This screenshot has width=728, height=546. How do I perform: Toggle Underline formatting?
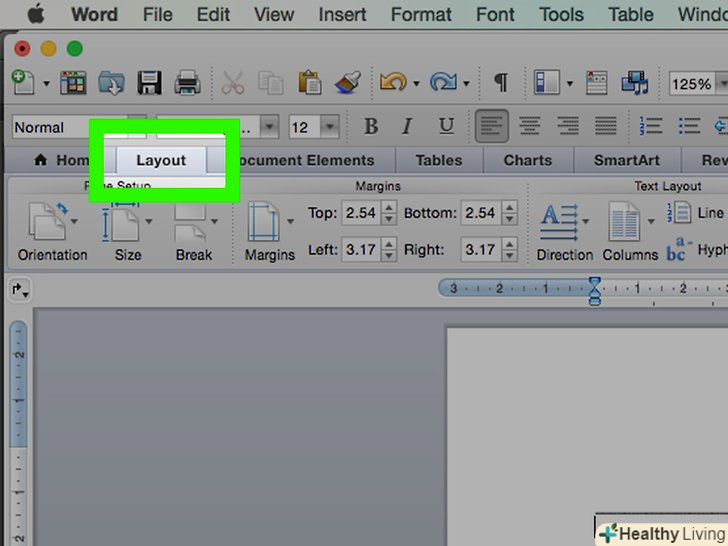(446, 126)
